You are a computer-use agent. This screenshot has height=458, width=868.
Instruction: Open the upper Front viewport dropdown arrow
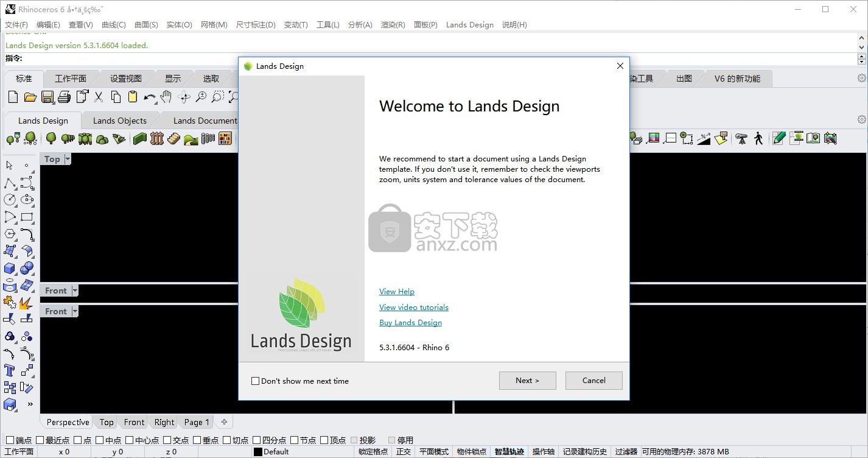click(x=75, y=291)
